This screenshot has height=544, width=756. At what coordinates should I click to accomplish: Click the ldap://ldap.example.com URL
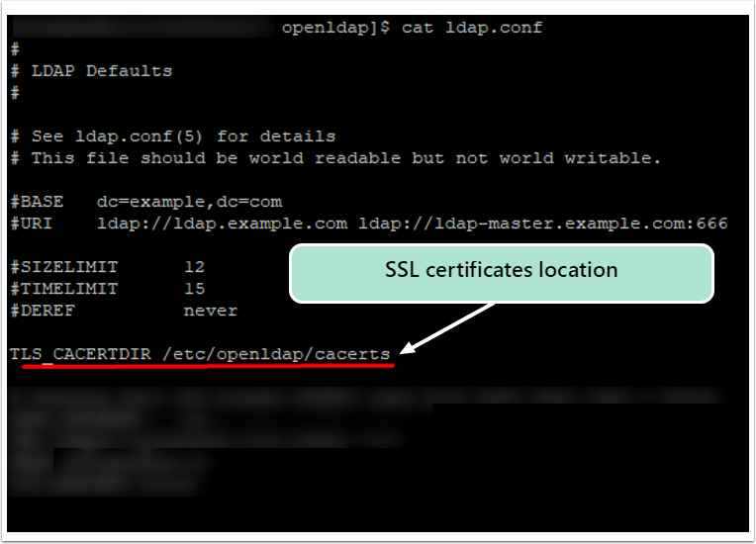click(223, 225)
